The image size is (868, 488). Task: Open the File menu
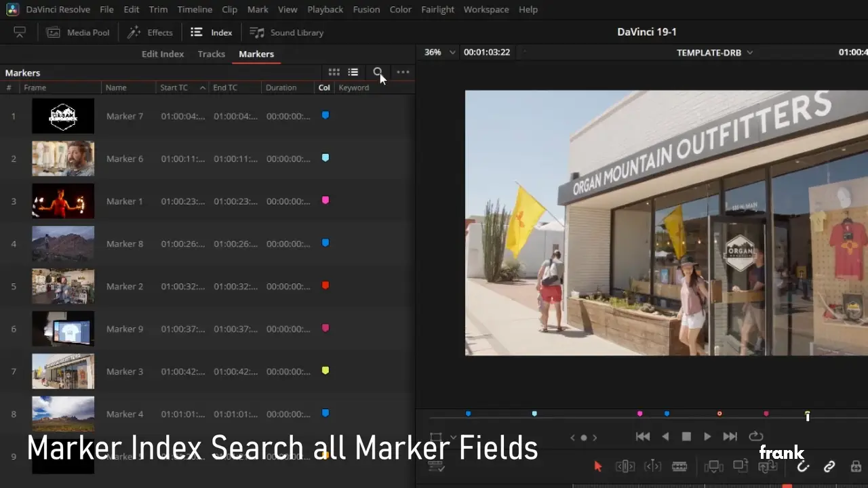click(106, 9)
